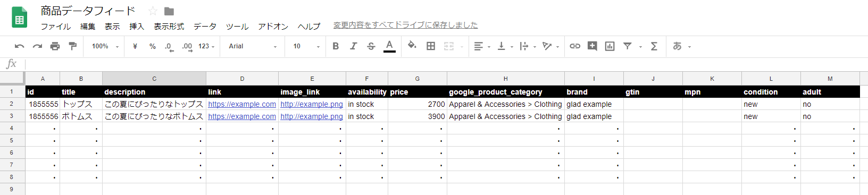This screenshot has height=195, width=868.
Task: Click the saved-to-Drive status link
Action: pos(405,25)
